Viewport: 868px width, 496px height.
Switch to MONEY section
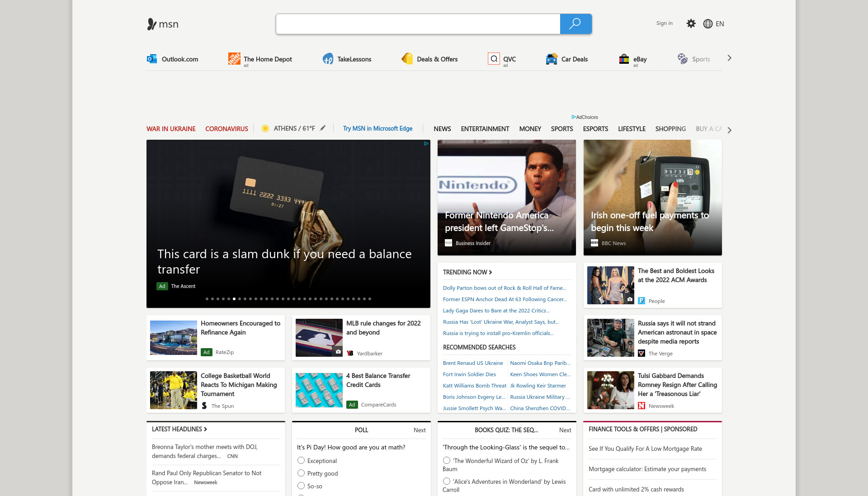(530, 129)
